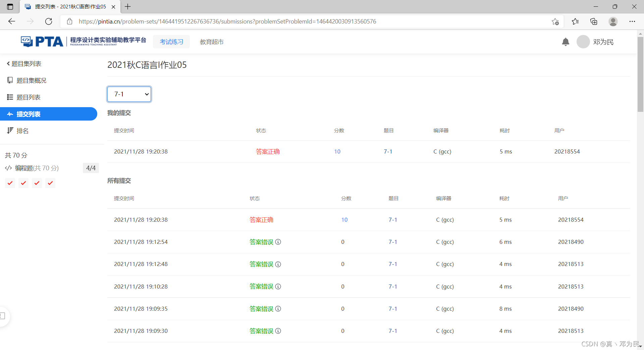Click the scrollbar down arrow
This screenshot has width=644, height=350.
[640, 346]
